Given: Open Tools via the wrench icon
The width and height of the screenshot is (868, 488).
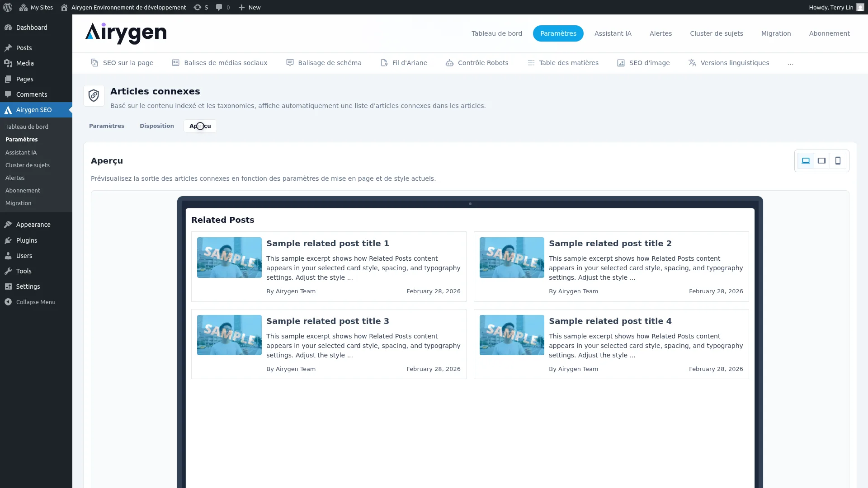Looking at the screenshot, I should 8,271.
